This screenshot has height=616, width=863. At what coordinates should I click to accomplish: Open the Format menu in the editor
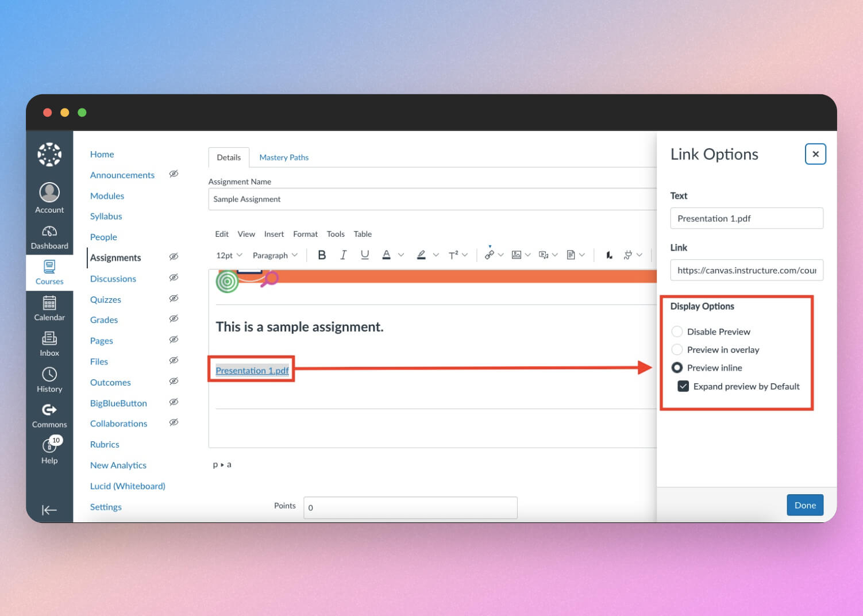[x=305, y=234]
